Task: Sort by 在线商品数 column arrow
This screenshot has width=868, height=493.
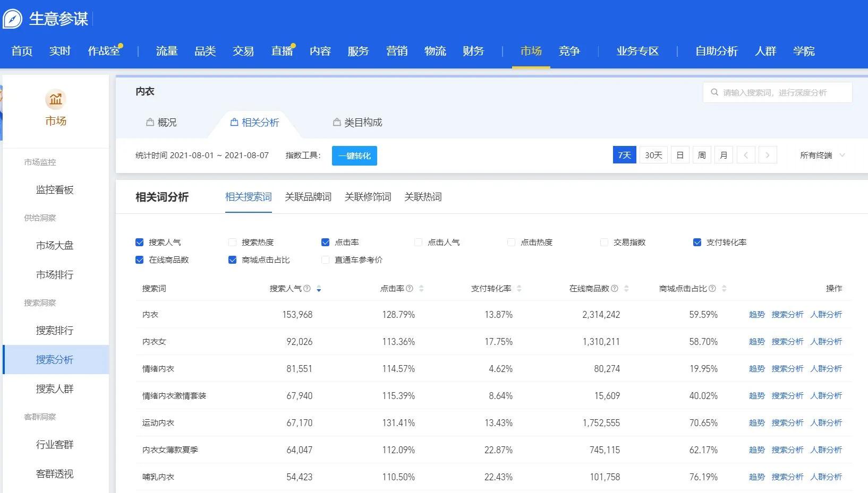Action: (x=626, y=289)
